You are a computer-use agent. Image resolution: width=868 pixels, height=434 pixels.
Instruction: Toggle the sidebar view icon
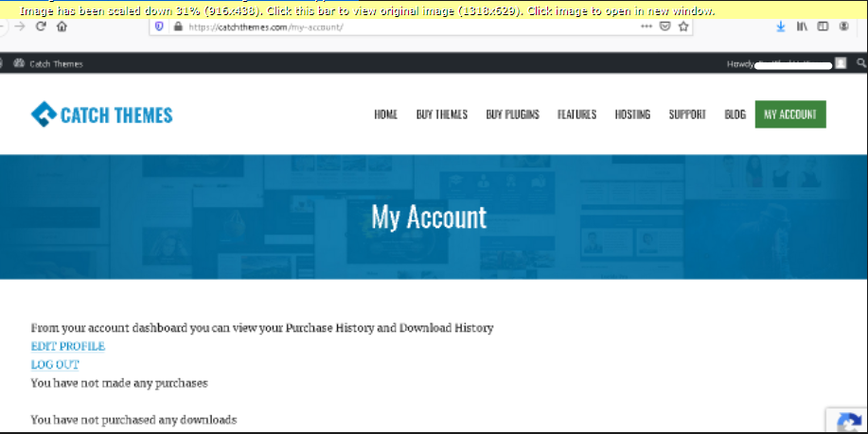click(x=824, y=26)
